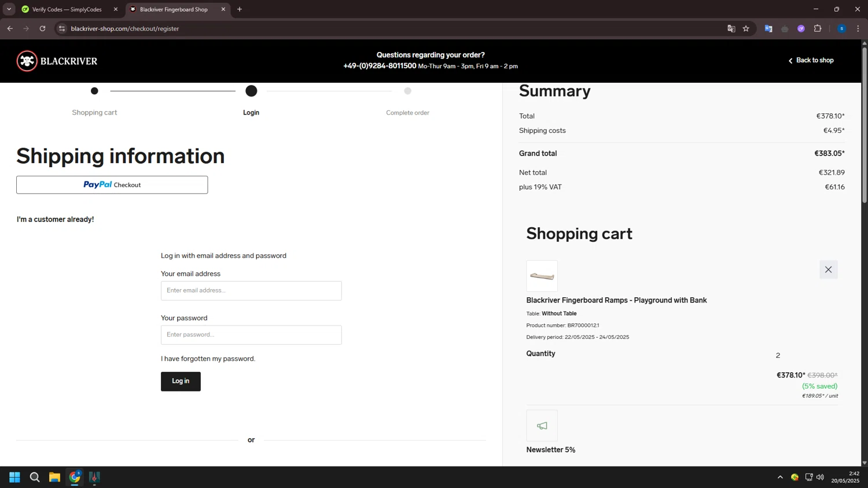This screenshot has height=488, width=868.
Task: Click the purple extension icon
Action: [801, 28]
